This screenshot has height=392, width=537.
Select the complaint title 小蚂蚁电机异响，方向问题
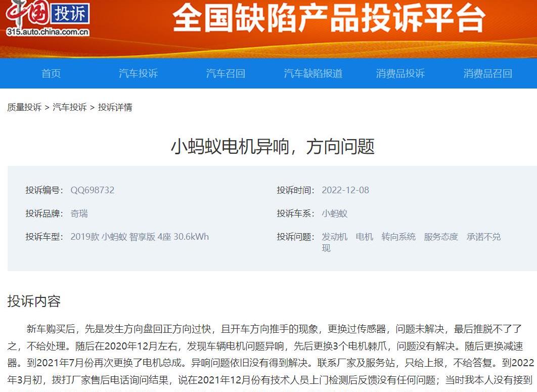click(x=273, y=146)
